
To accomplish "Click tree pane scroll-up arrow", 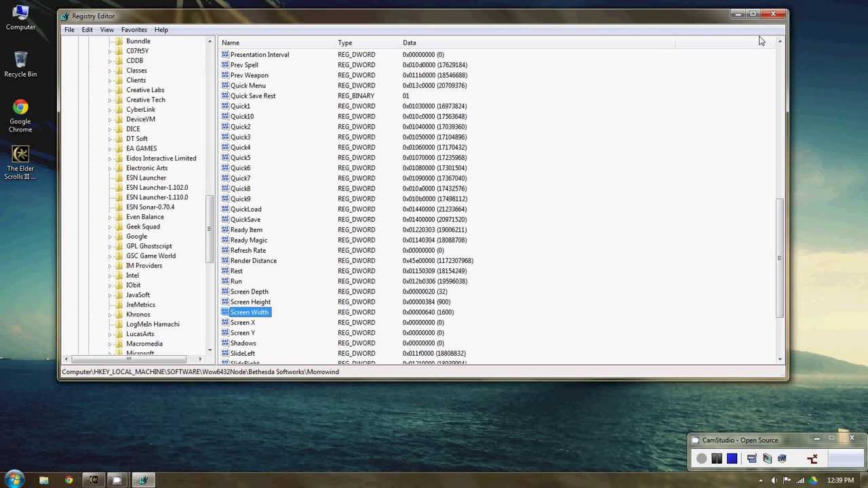I will click(210, 42).
